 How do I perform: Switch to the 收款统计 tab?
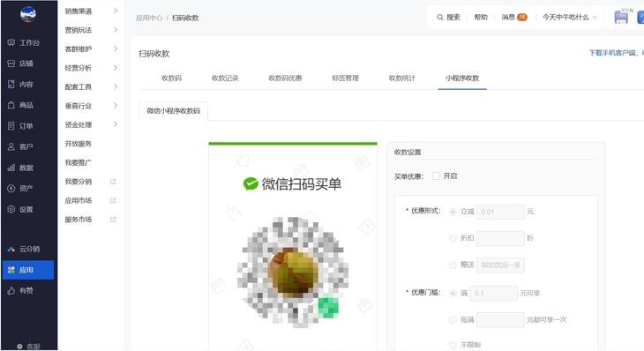[x=402, y=78]
